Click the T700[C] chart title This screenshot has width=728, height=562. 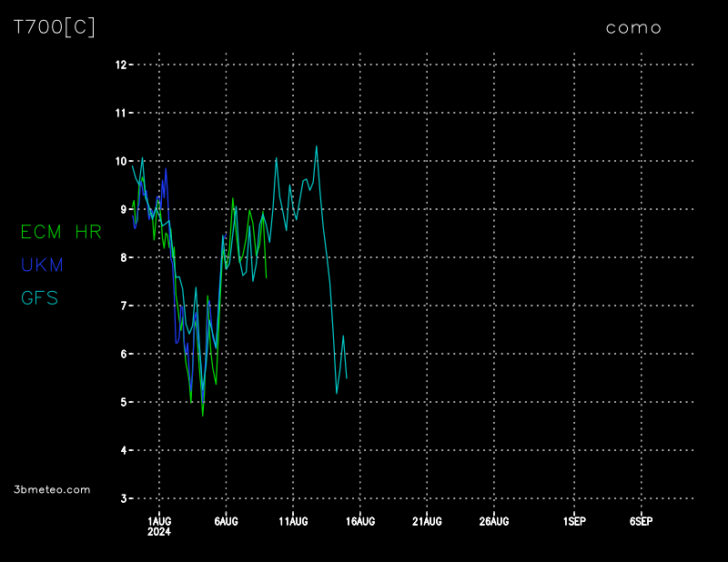pyautogui.click(x=55, y=27)
